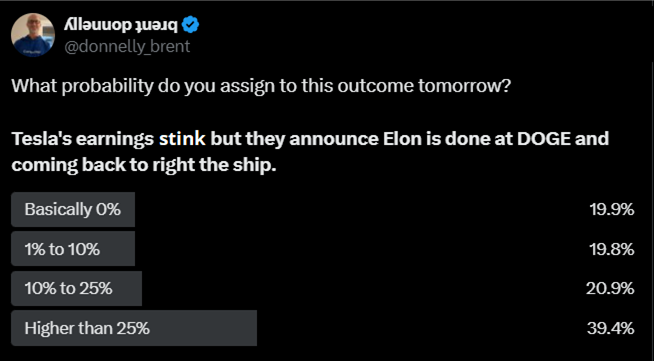Click the 20.9% result value
This screenshot has width=654, height=362.
611,289
